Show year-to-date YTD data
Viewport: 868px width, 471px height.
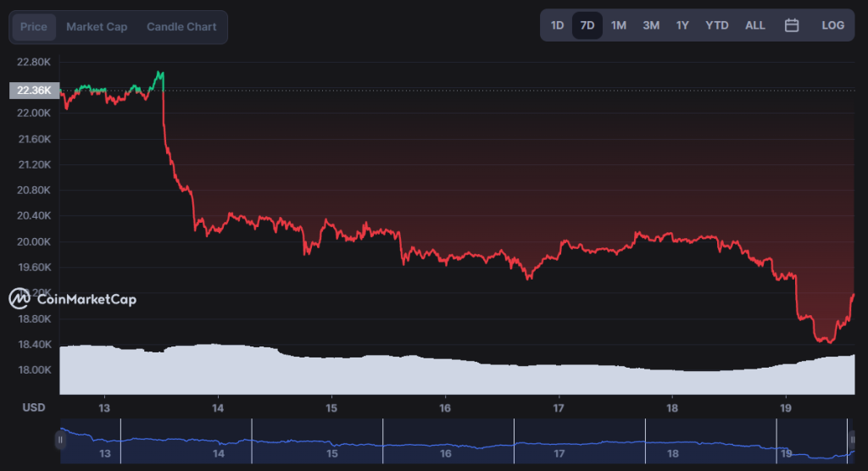(x=717, y=25)
